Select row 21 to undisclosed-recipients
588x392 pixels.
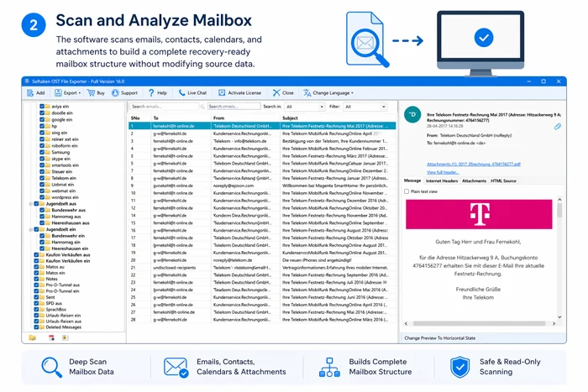(x=262, y=268)
